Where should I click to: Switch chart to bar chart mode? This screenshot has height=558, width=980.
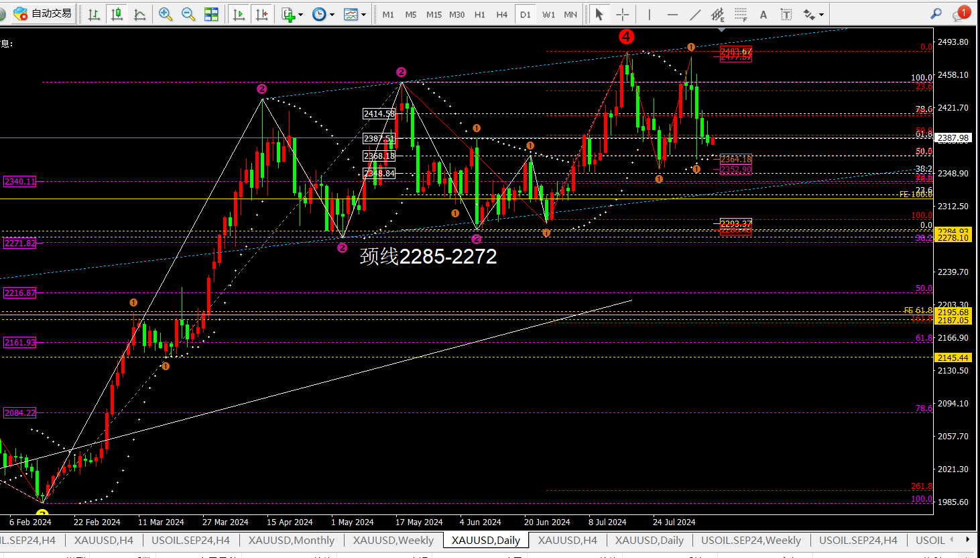(x=94, y=14)
